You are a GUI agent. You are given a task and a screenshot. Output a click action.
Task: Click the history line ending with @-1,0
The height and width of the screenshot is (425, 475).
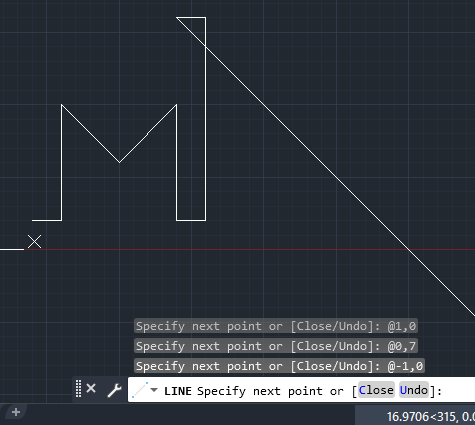coord(279,366)
